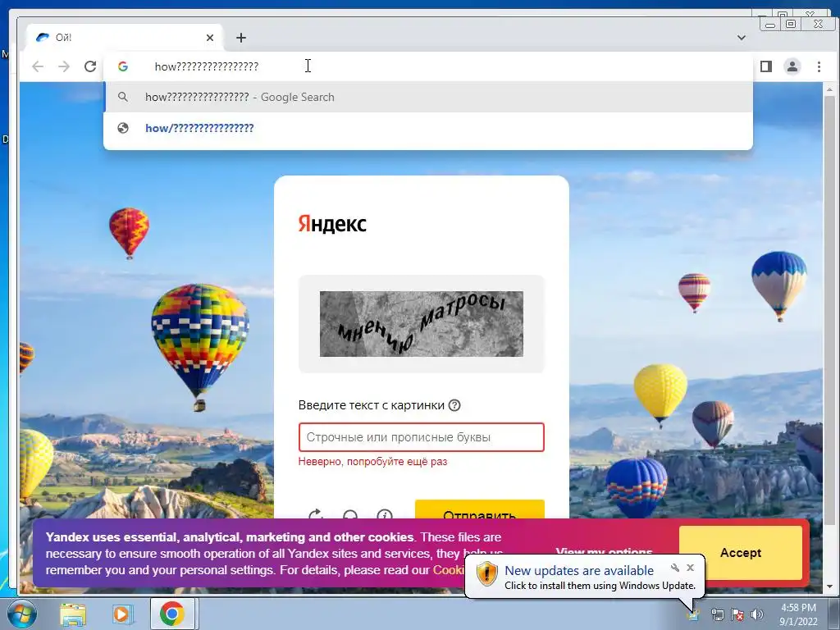
Task: Switch to audio captcha
Action: coord(350,514)
